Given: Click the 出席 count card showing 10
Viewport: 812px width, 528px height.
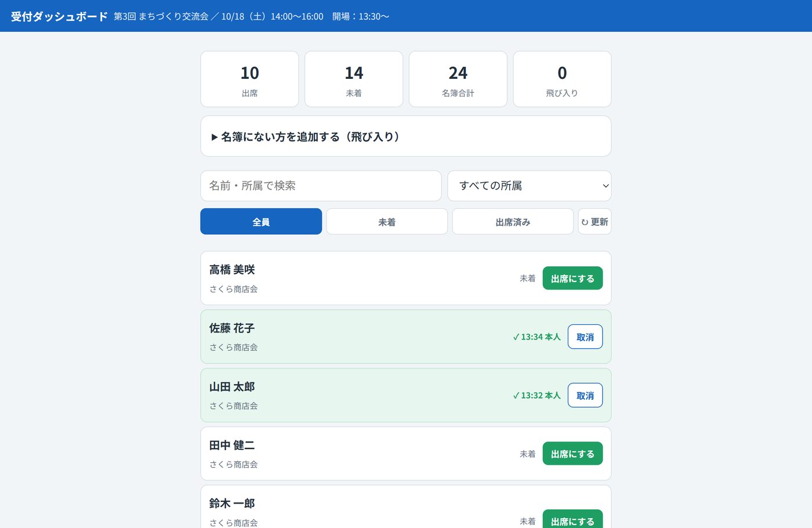Looking at the screenshot, I should 249,79.
